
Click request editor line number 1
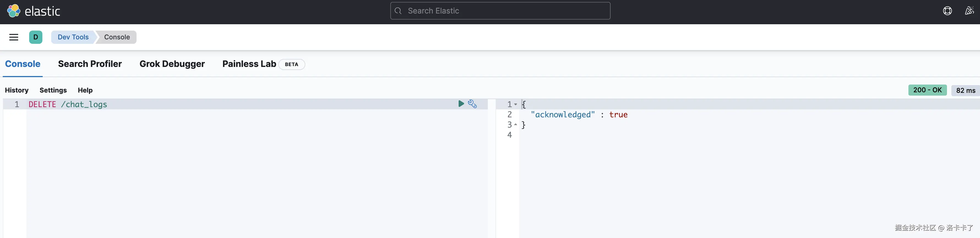click(17, 104)
